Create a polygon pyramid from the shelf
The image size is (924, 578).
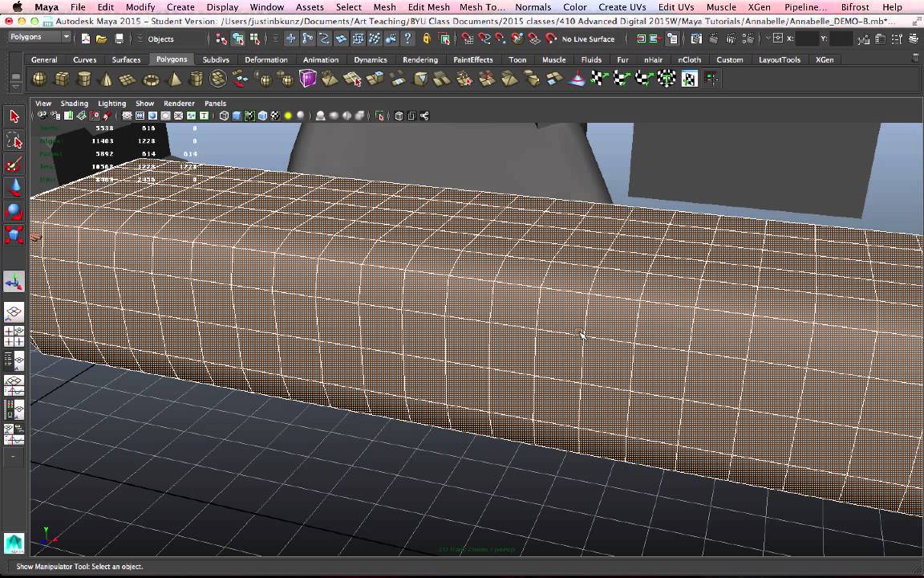tap(174, 79)
